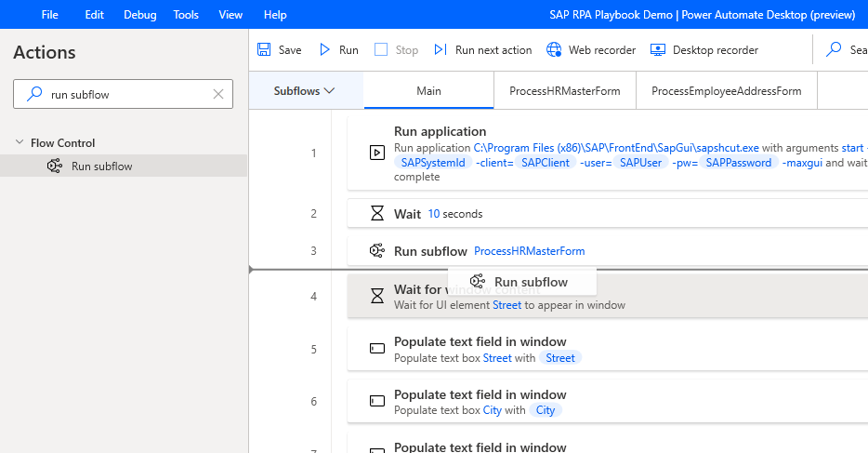Open the Help menu

275,15
